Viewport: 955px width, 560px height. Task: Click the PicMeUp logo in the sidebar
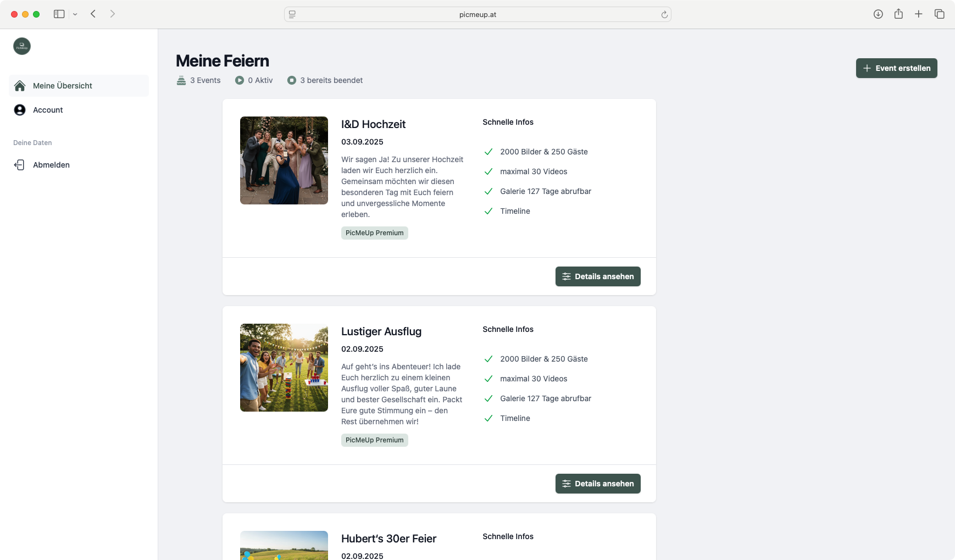coord(21,46)
